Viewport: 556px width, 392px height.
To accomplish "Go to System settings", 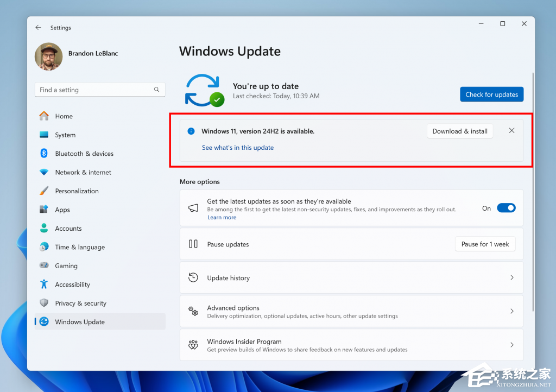I will 100,135.
